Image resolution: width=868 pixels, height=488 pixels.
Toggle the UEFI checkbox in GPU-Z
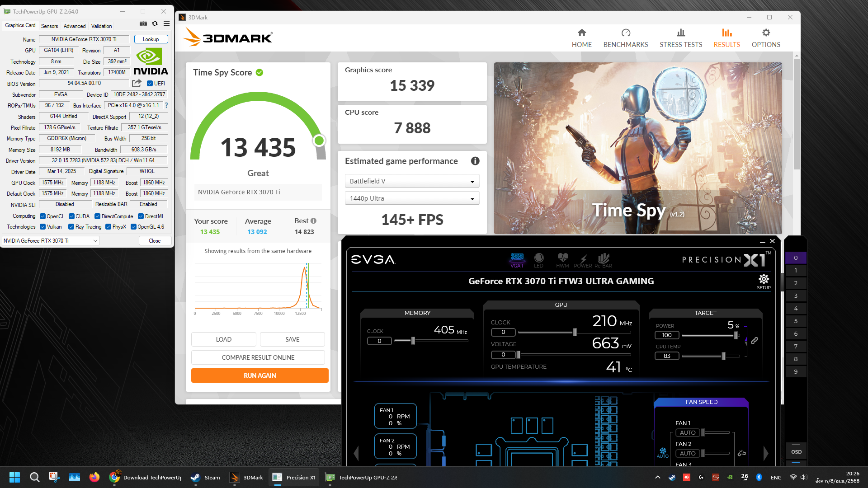point(150,84)
